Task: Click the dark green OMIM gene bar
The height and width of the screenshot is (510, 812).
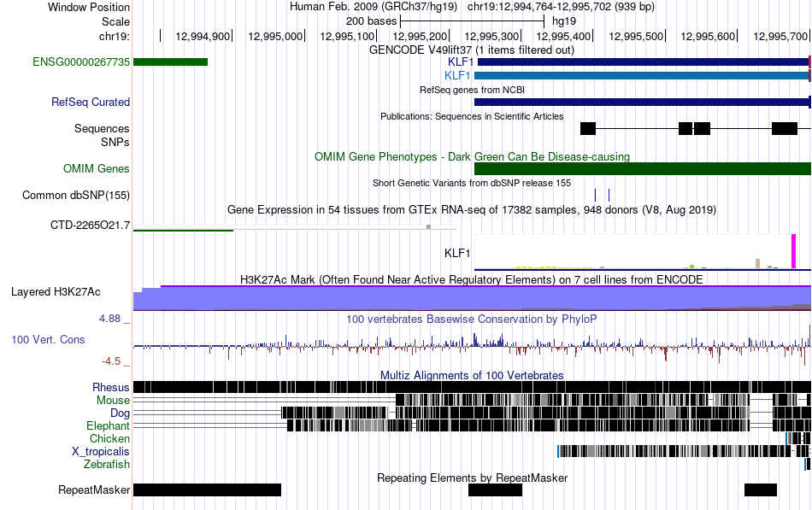Action: coord(643,169)
